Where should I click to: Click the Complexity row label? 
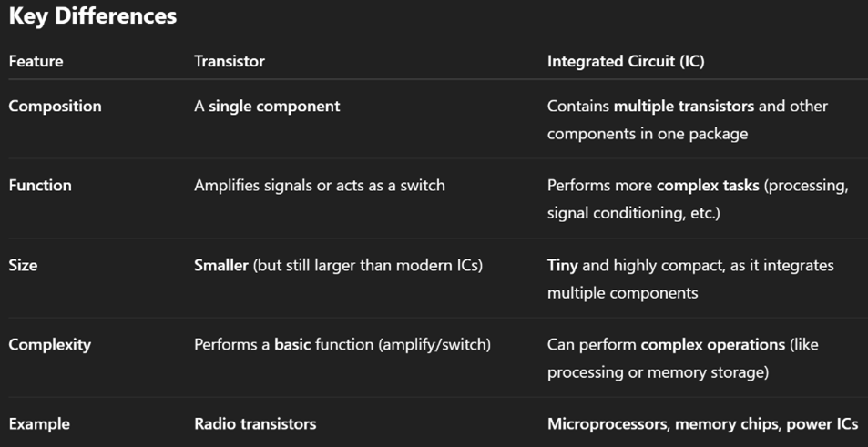coord(49,345)
